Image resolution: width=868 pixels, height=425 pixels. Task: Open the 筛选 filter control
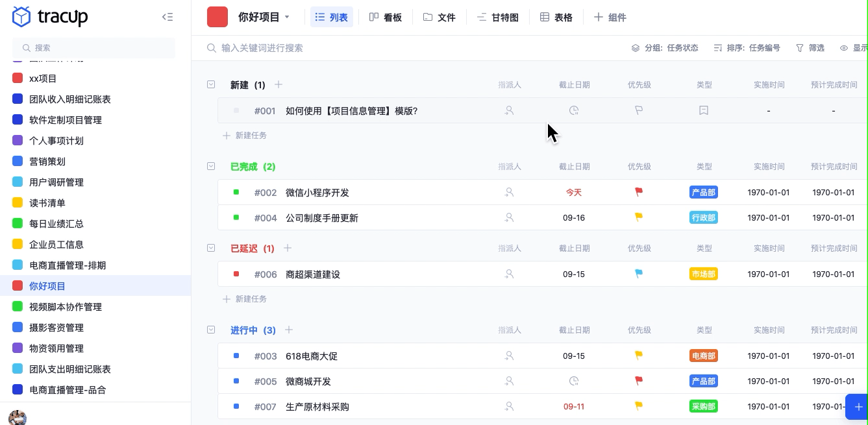(810, 47)
